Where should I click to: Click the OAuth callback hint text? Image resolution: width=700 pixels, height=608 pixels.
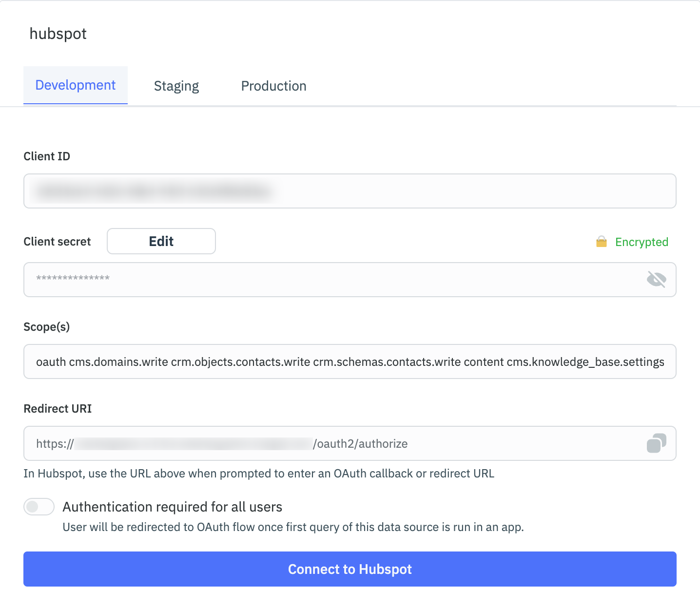pos(259,474)
